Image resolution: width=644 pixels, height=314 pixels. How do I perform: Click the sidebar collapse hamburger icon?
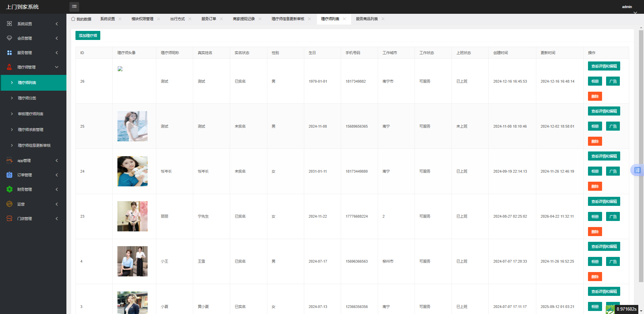[x=74, y=7]
